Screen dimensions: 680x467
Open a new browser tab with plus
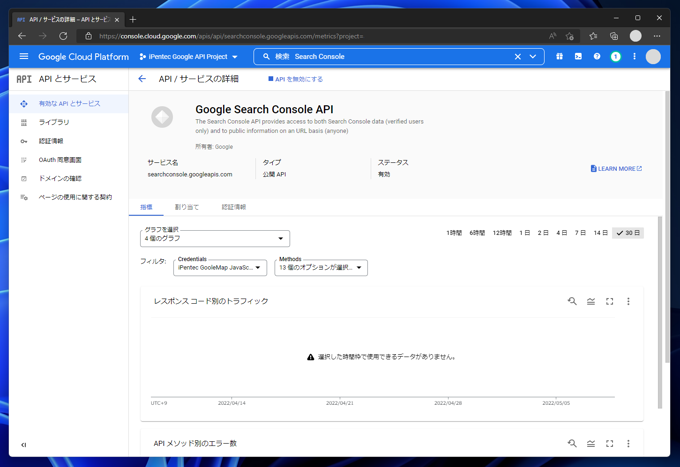click(x=133, y=20)
